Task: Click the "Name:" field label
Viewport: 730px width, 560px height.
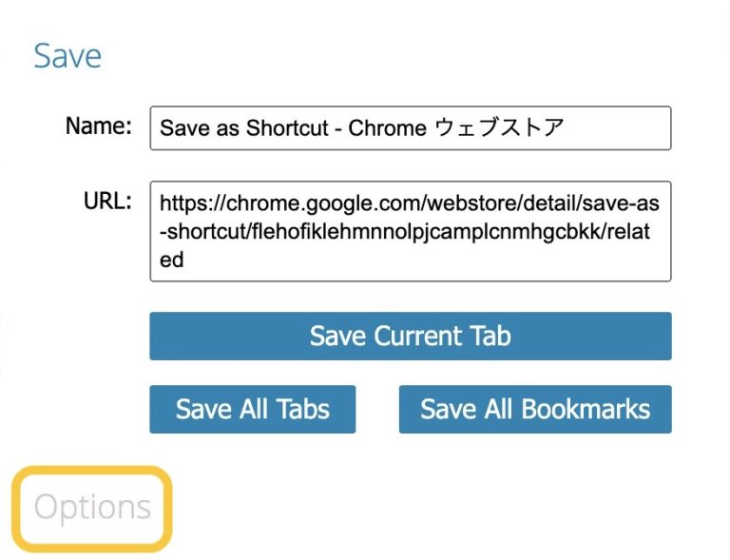Action: [98, 126]
